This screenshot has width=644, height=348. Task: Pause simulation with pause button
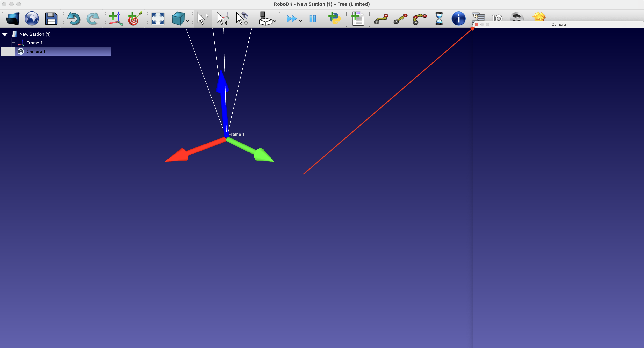coord(312,18)
